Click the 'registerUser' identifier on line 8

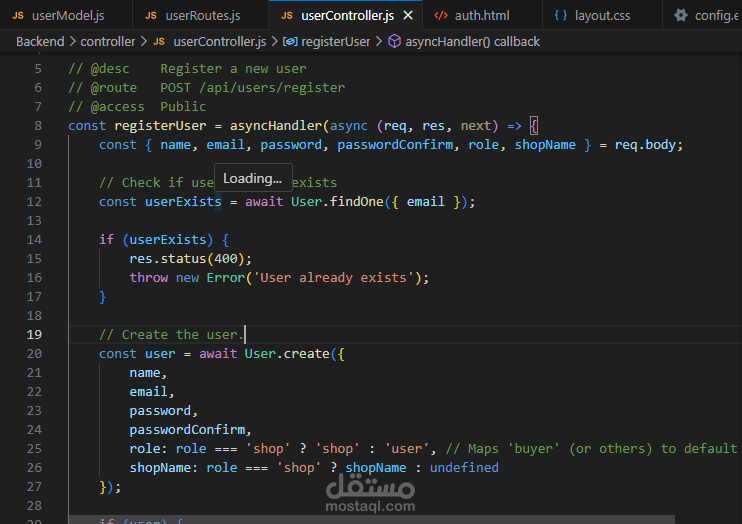pyautogui.click(x=160, y=125)
